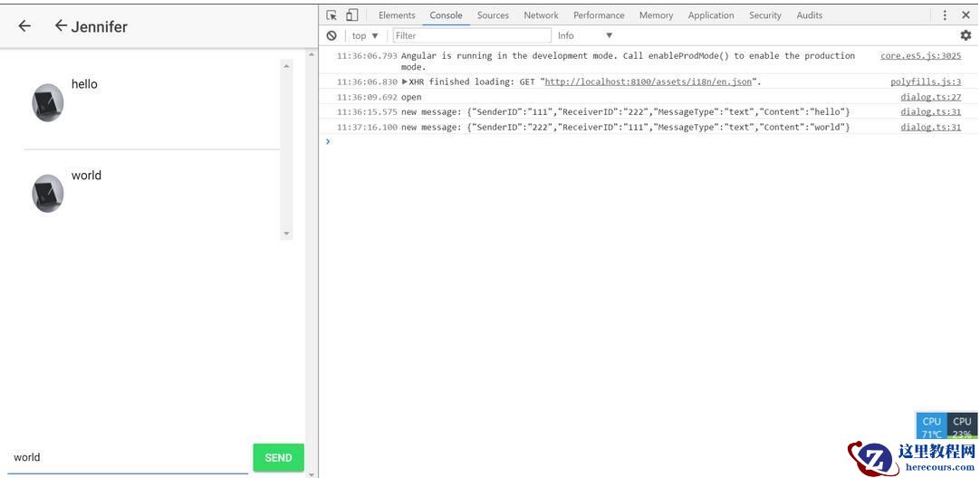Switch to the Network tab
The height and width of the screenshot is (478, 980).
(542, 15)
